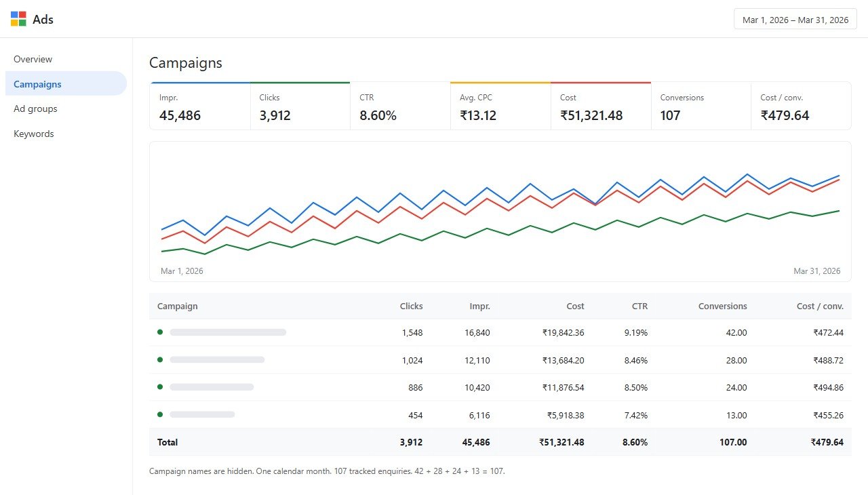Click the 6,116 impressions cell
This screenshot has width=868, height=495.
[x=479, y=414]
